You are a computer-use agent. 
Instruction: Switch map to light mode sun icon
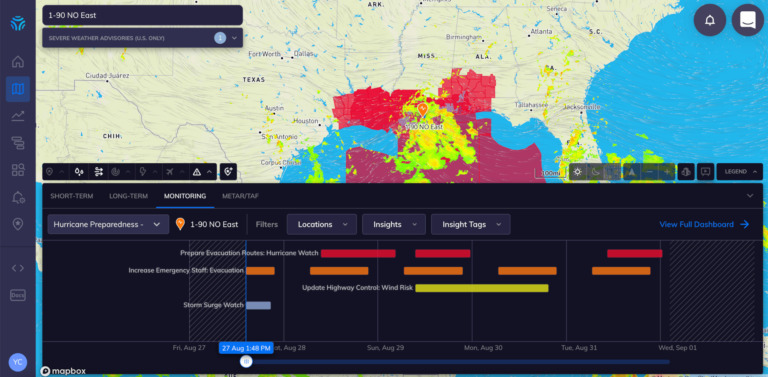(x=578, y=172)
